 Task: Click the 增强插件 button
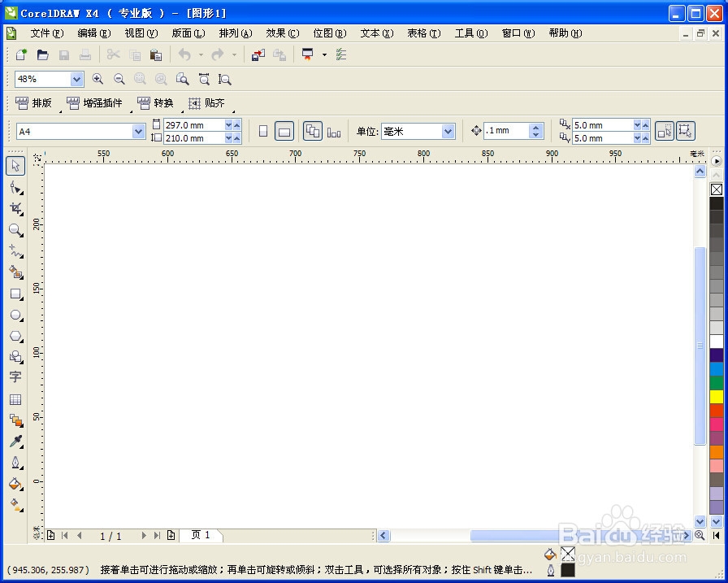tap(94, 103)
